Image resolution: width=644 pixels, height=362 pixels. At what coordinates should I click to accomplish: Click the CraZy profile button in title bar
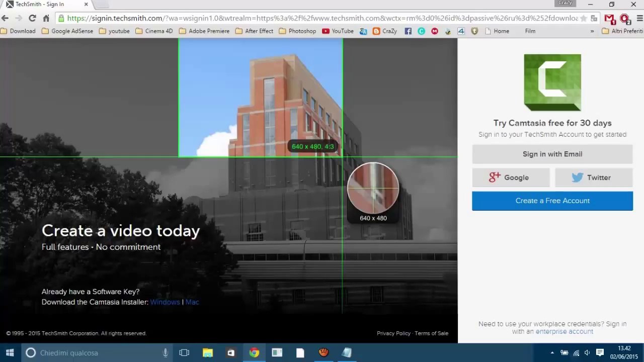(566, 4)
